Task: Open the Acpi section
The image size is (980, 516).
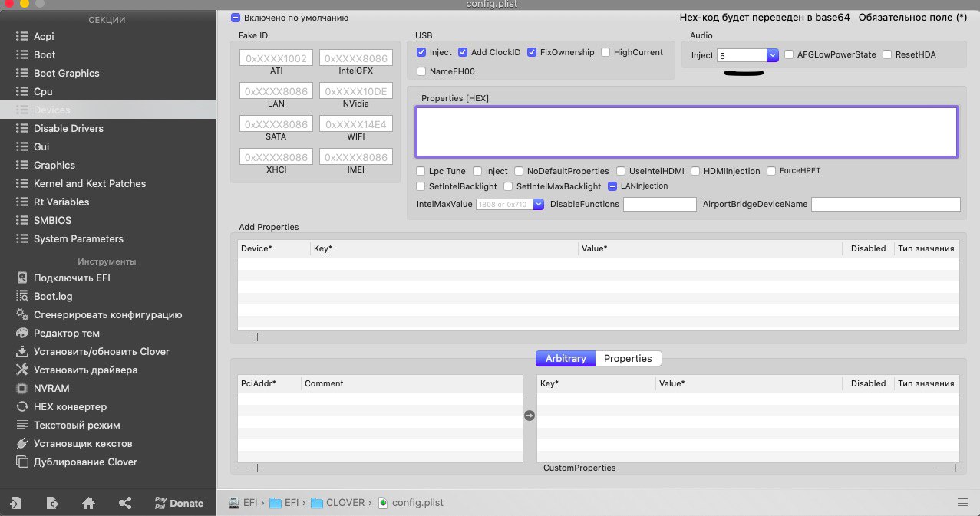Action: coord(107,36)
